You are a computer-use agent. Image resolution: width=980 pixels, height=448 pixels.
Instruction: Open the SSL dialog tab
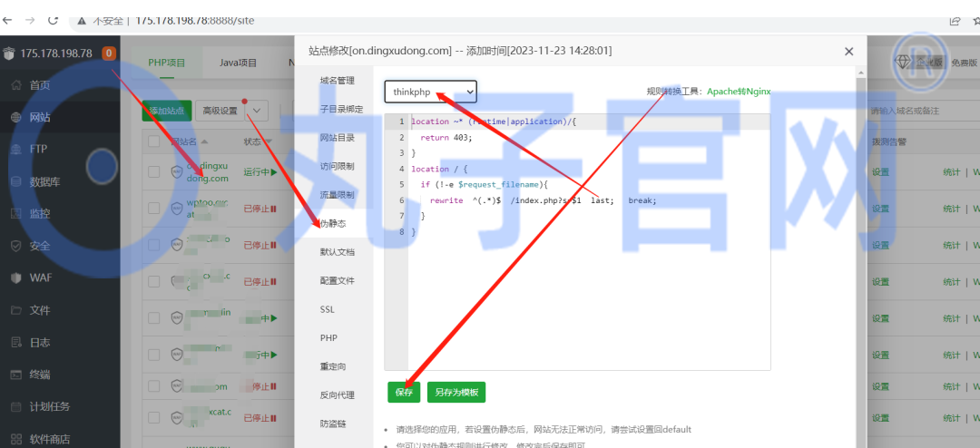(327, 309)
